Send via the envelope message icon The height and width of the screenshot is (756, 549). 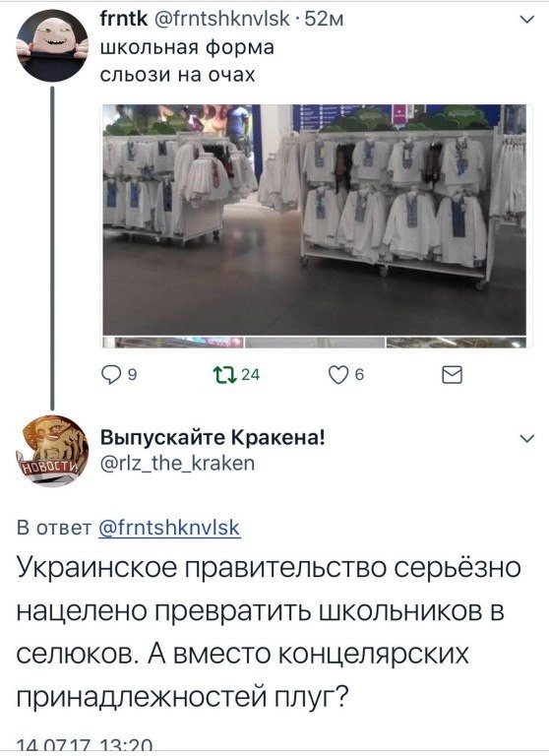pyautogui.click(x=453, y=375)
